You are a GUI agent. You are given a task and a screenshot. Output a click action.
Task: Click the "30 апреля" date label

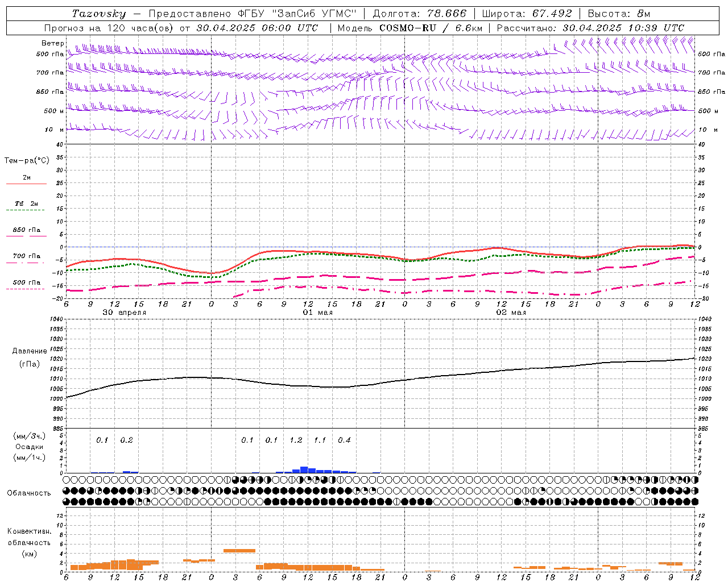point(125,313)
